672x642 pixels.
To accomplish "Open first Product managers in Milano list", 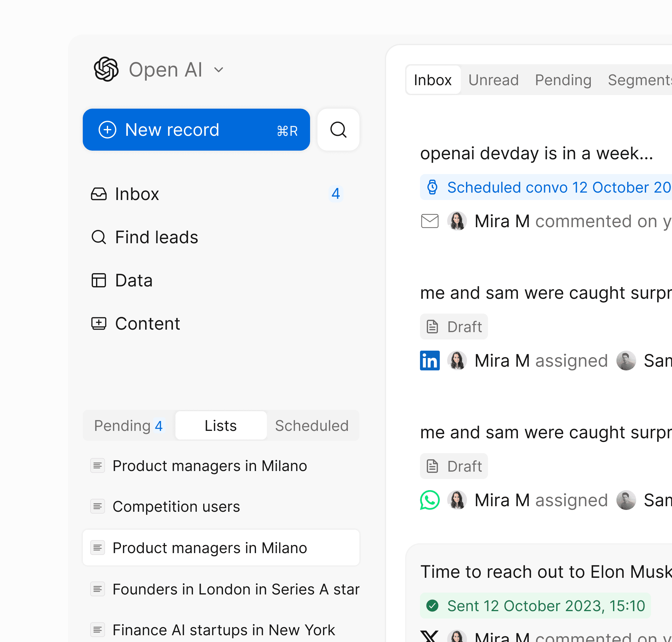I will coord(221,466).
